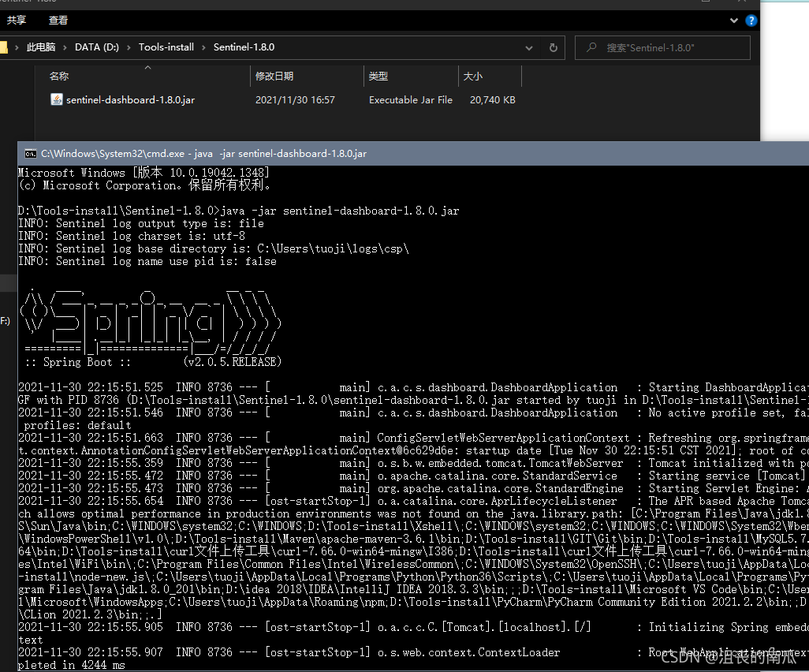
Task: Click the magnifier icon in search box
Action: pos(592,47)
